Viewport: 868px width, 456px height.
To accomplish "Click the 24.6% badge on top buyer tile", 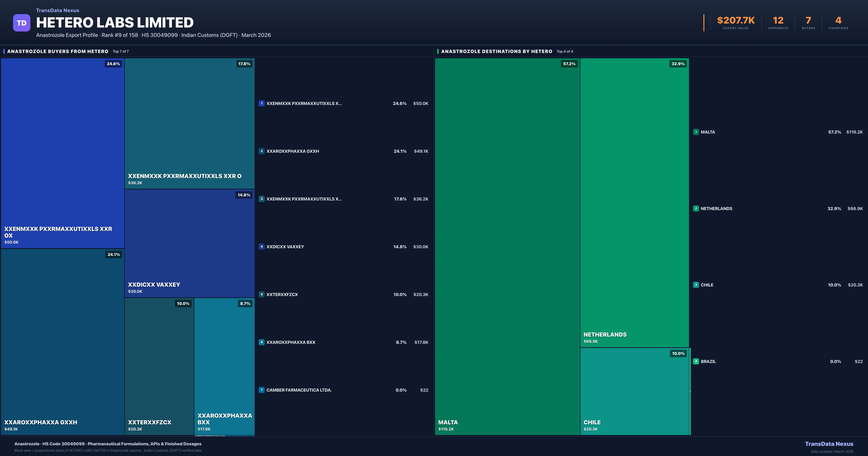I will point(113,64).
